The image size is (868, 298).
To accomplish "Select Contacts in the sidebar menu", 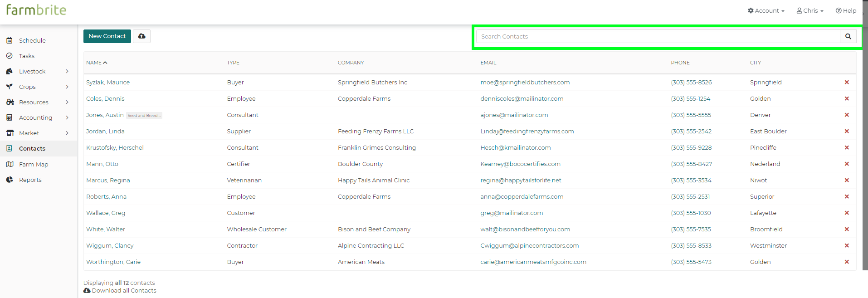I will (x=32, y=148).
